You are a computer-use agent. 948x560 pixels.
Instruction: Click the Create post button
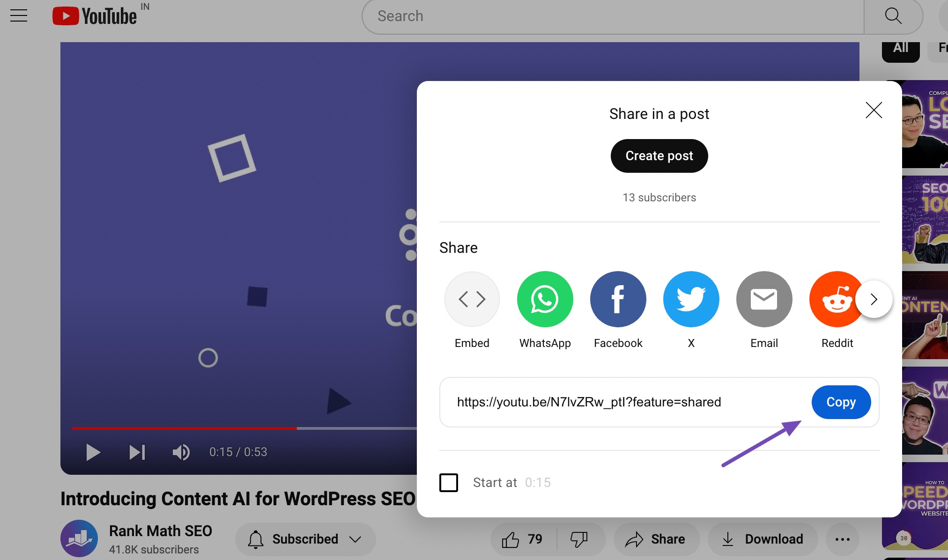pos(659,156)
